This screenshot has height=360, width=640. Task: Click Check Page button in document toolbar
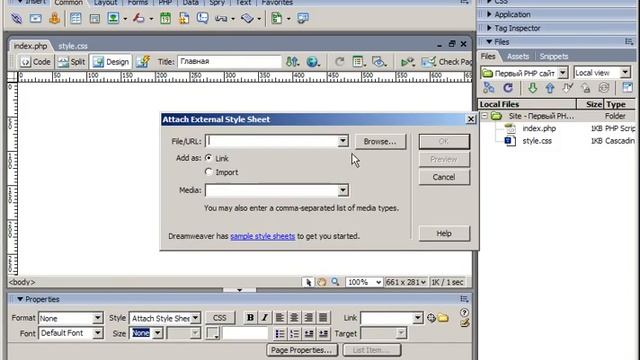447,62
